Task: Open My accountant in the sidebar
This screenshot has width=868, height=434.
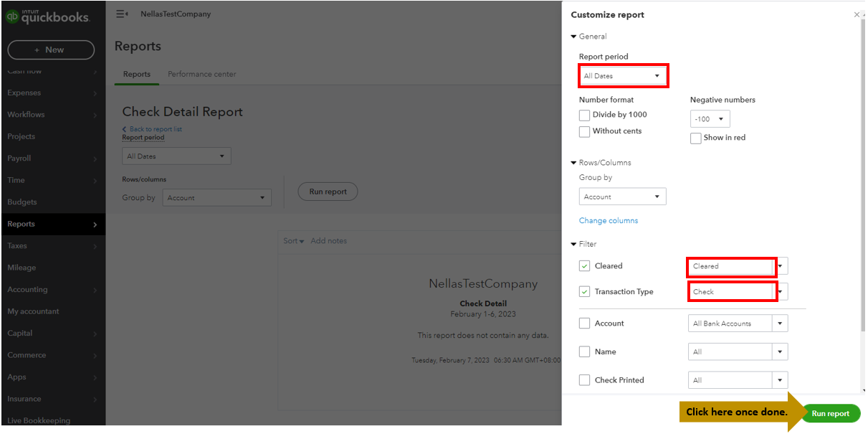Action: [x=52, y=312]
